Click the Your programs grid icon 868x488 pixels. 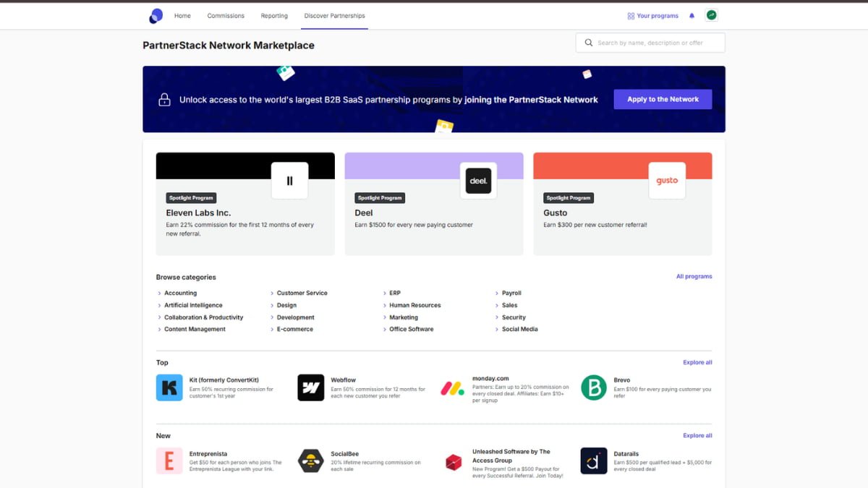631,16
